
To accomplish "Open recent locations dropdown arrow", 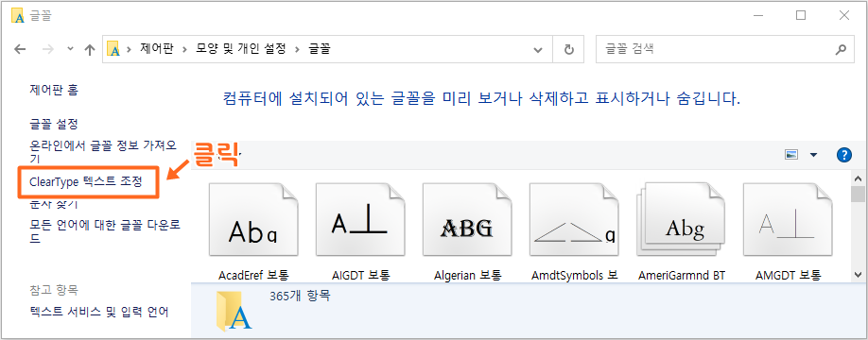I will pos(70,49).
